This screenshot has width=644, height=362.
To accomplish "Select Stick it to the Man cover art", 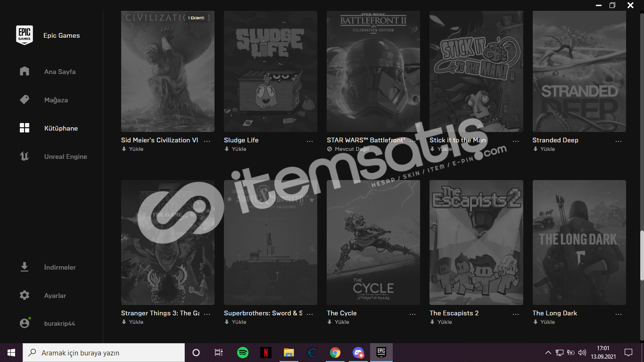I will 476,71.
